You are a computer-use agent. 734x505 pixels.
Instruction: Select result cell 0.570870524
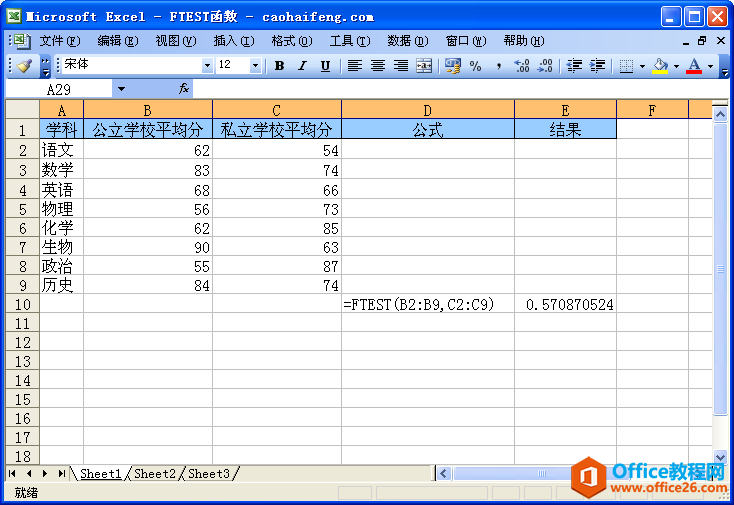pos(565,305)
